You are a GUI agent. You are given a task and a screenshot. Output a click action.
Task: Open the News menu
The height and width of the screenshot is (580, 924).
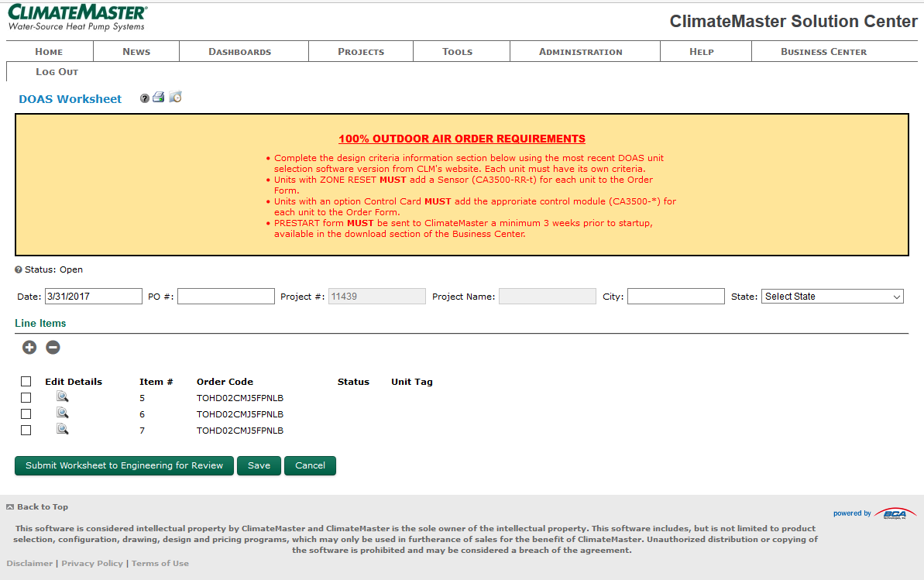point(136,52)
